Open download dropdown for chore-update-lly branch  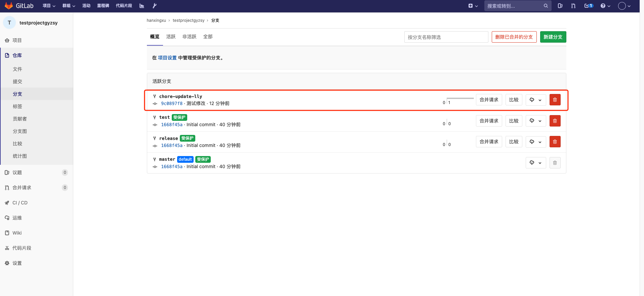tap(536, 100)
